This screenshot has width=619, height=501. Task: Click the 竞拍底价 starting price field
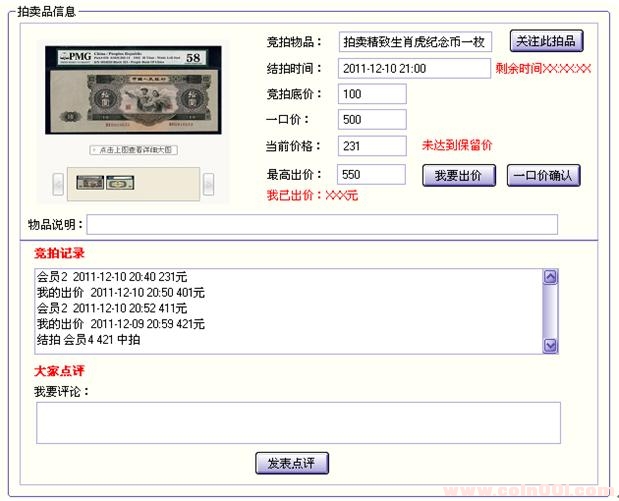(x=372, y=94)
